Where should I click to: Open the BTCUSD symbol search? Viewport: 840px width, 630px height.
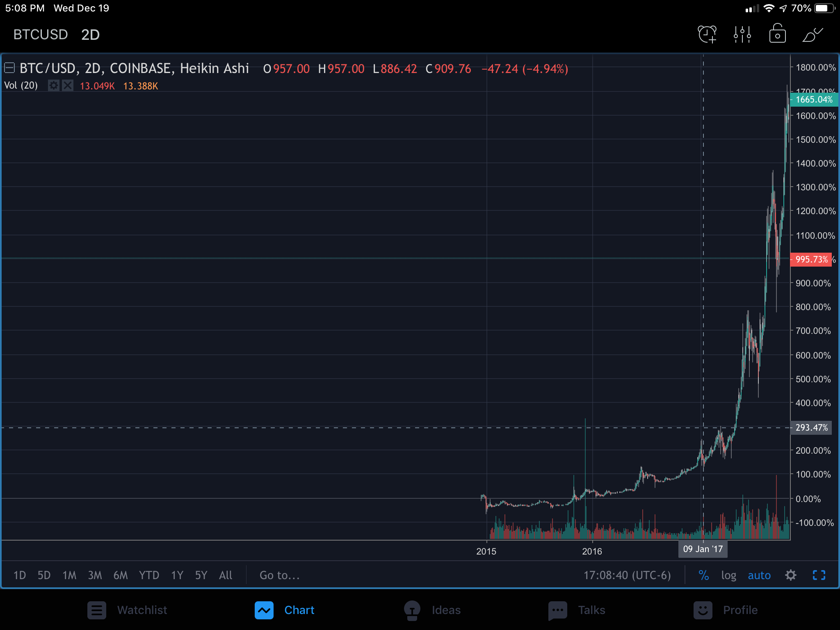point(40,34)
